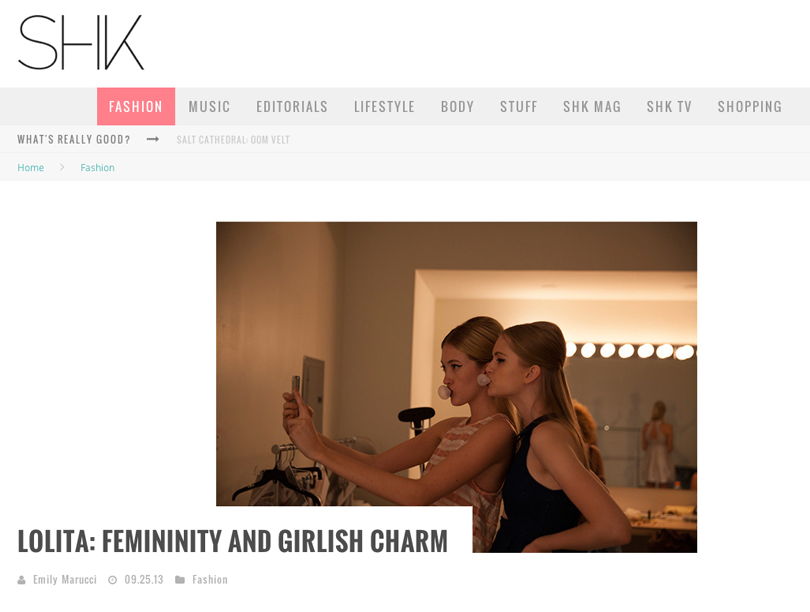
Task: Click author name Emily Marucci
Action: [x=65, y=579]
